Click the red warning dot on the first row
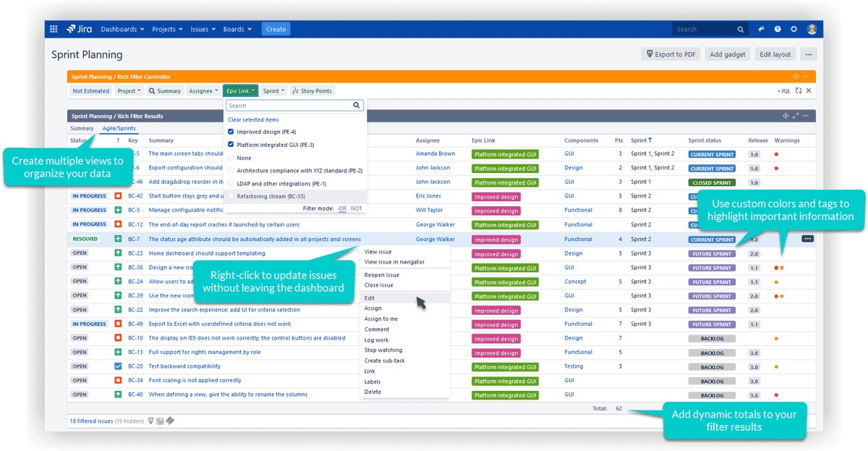Viewport: 868px width, 451px height. click(x=776, y=154)
